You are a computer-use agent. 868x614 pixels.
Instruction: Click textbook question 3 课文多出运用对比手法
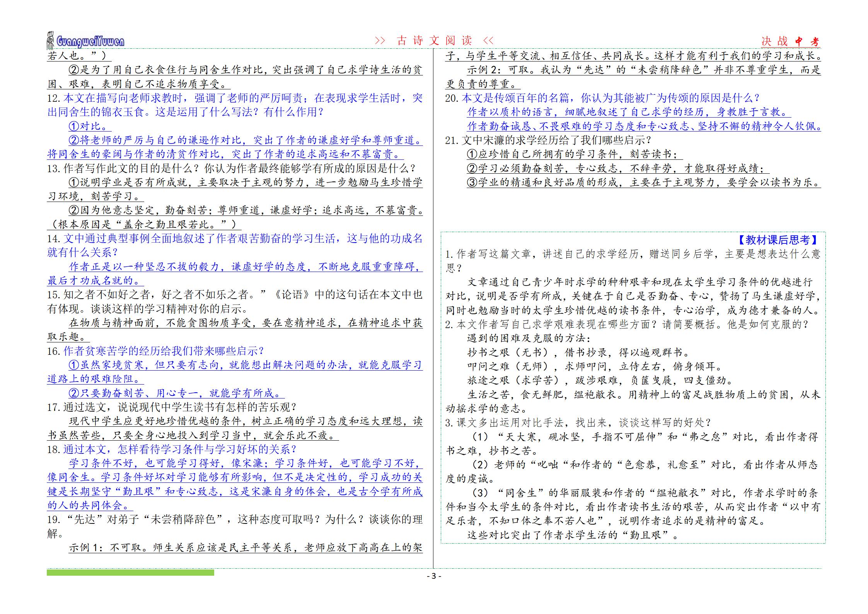pyautogui.click(x=578, y=422)
